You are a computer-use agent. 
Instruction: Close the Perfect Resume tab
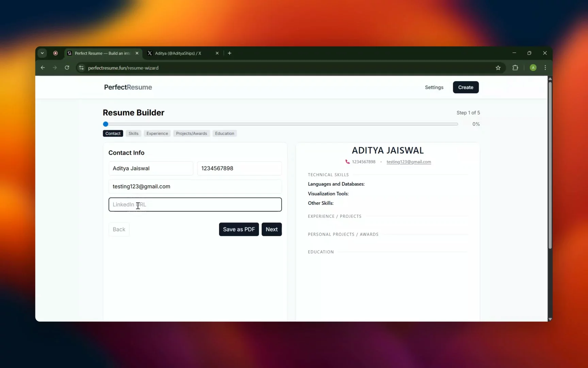(x=137, y=53)
